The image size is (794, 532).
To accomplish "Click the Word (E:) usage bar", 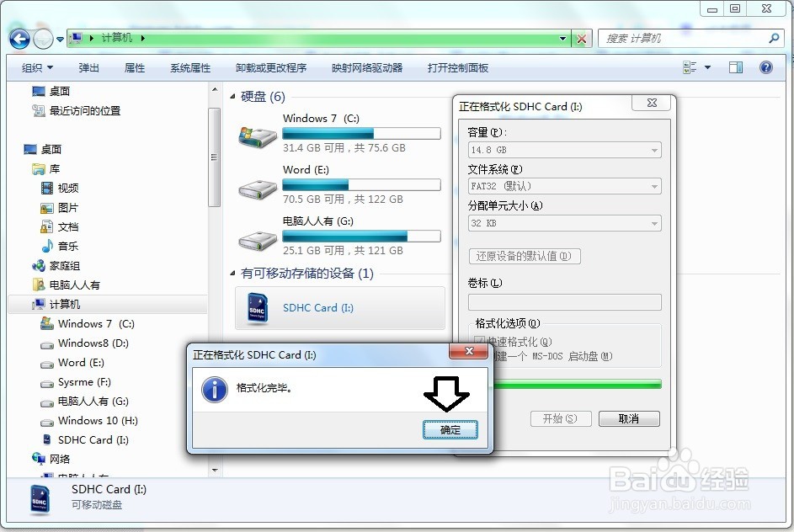I will pyautogui.click(x=361, y=184).
